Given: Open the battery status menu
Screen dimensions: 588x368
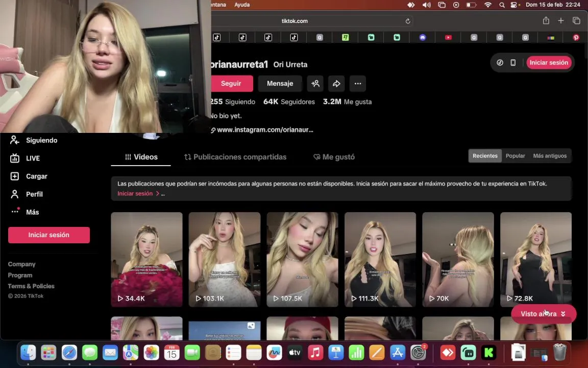Looking at the screenshot, I should tap(471, 5).
